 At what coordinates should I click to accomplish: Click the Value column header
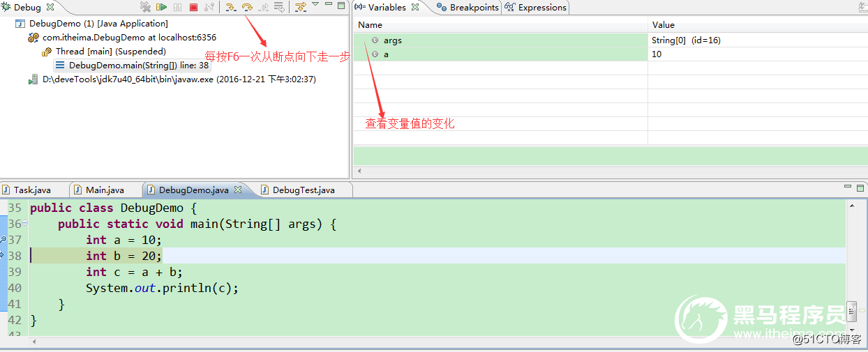coord(758,25)
